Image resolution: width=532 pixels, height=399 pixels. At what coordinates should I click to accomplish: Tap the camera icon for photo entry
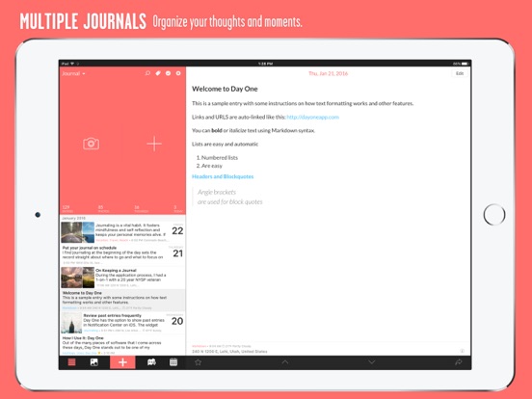point(91,144)
